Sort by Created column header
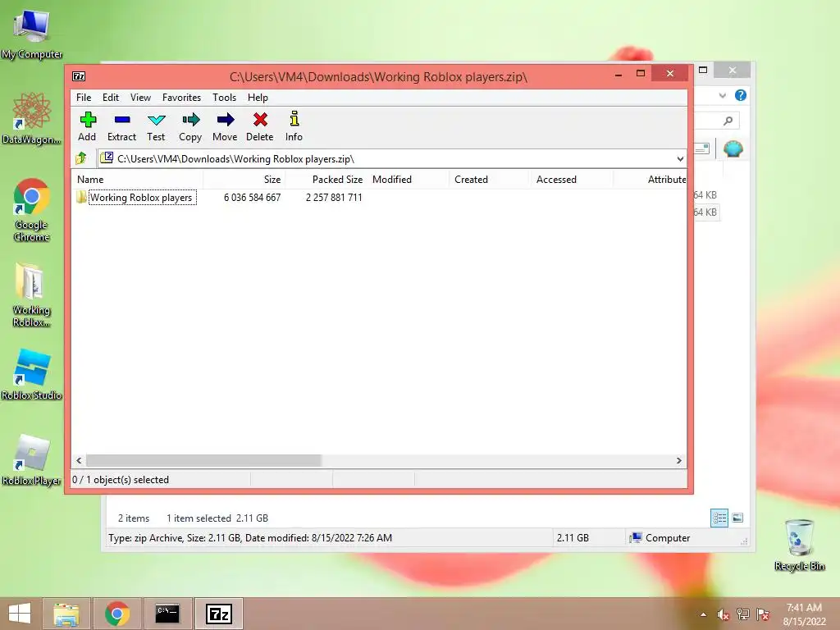The image size is (840, 630). tap(491, 180)
